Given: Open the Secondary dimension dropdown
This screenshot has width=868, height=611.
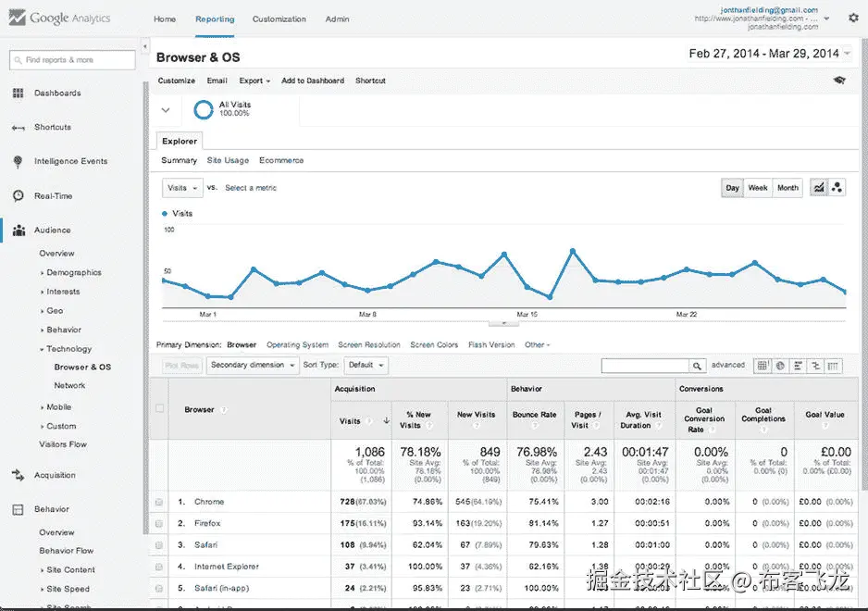Looking at the screenshot, I should pyautogui.click(x=253, y=365).
